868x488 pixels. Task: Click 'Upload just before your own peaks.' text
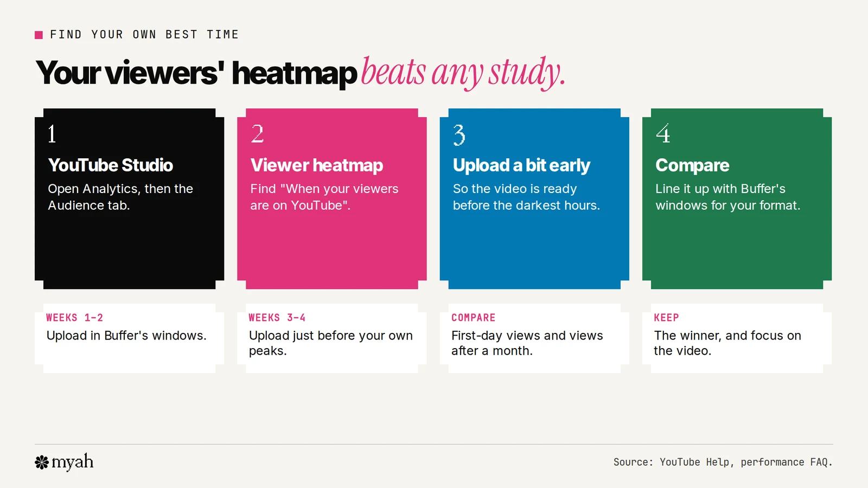coord(331,343)
